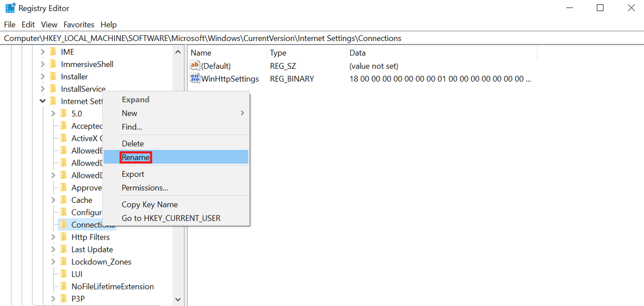This screenshot has width=644, height=306.
Task: Click the folder icon beside P3P
Action: pyautogui.click(x=65, y=298)
